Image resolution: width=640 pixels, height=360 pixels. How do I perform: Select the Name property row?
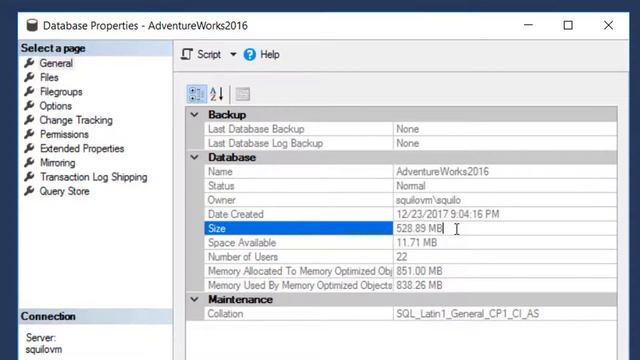(410, 171)
